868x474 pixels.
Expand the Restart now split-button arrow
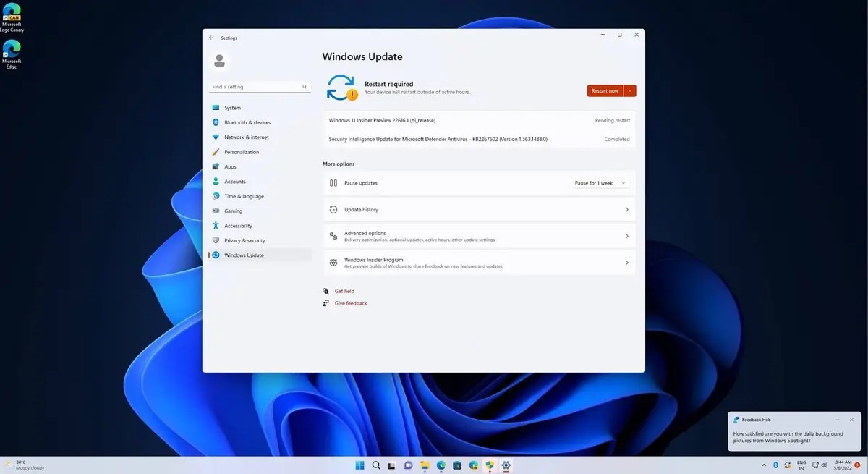(x=631, y=90)
